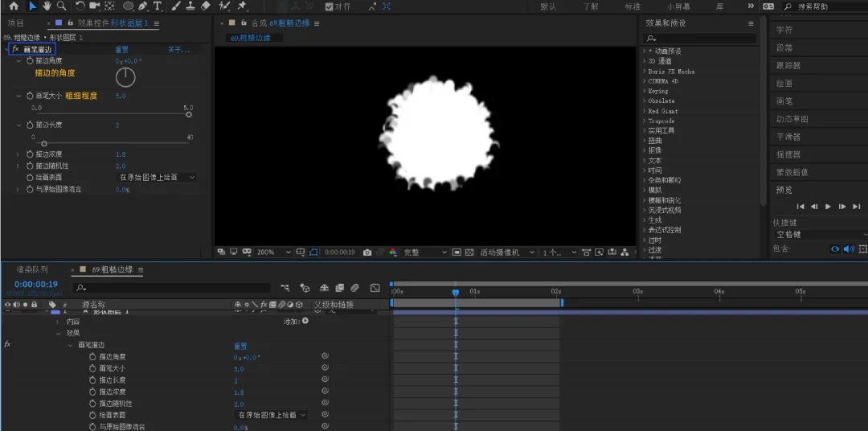Image resolution: width=868 pixels, height=431 pixels.
Task: Click the play button in 预览 panel
Action: 828,207
